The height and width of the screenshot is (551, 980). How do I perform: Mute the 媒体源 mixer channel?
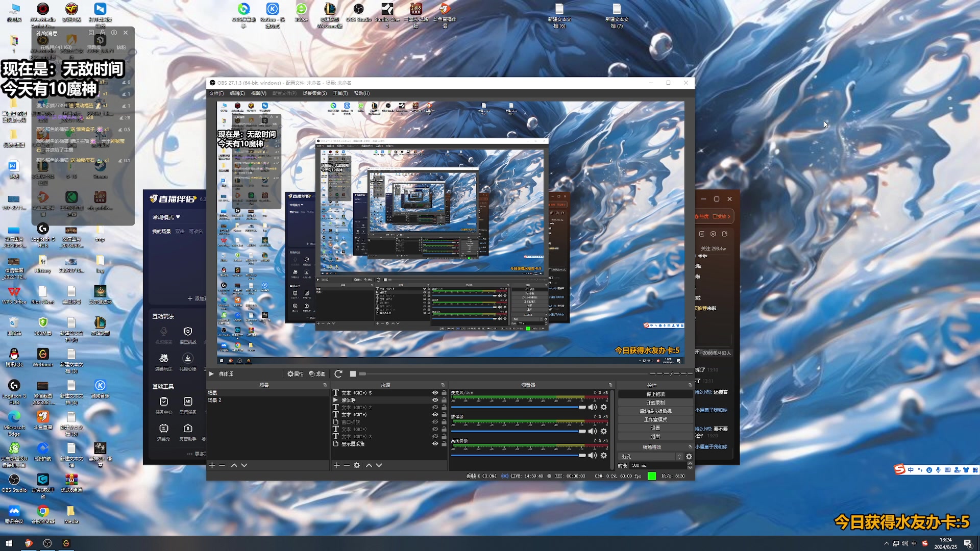[593, 431]
